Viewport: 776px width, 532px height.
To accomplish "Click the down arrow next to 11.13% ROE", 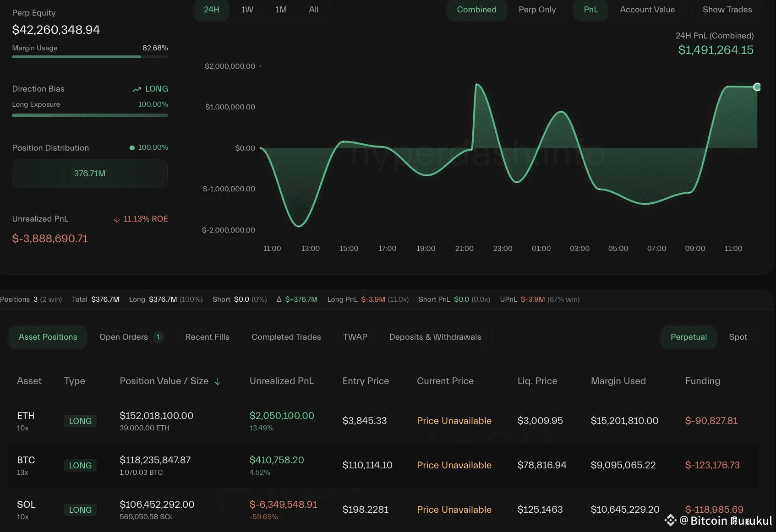I will pyautogui.click(x=117, y=219).
